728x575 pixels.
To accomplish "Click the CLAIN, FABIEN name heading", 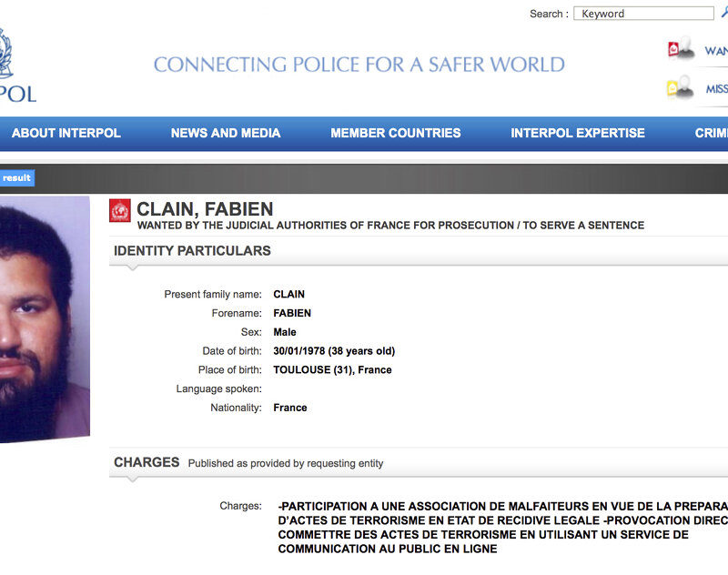I will point(205,210).
